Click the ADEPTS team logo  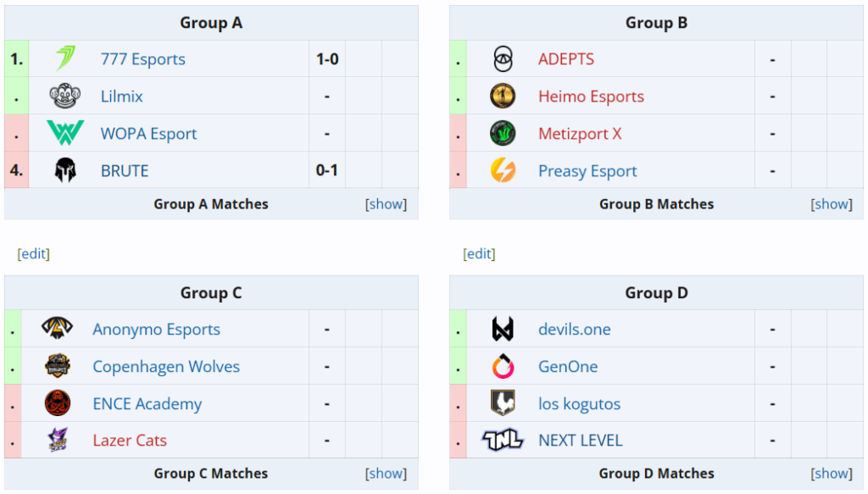[x=503, y=59]
